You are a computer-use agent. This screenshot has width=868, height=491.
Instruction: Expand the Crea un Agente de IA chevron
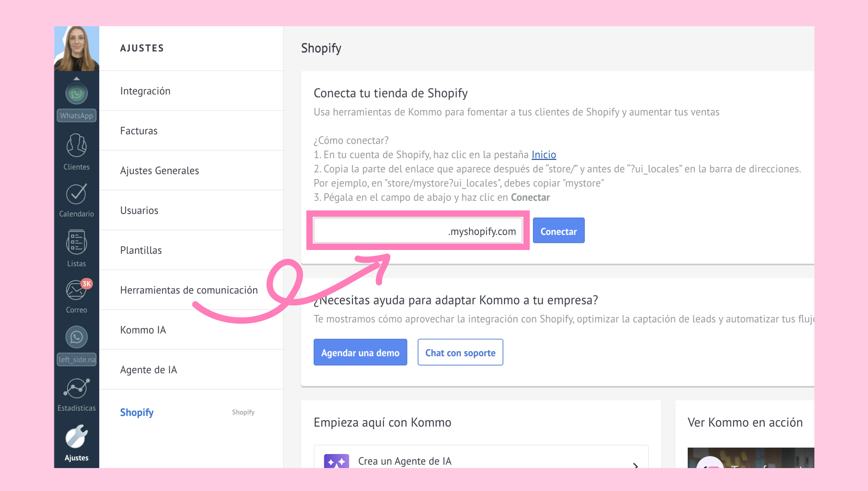point(635,465)
